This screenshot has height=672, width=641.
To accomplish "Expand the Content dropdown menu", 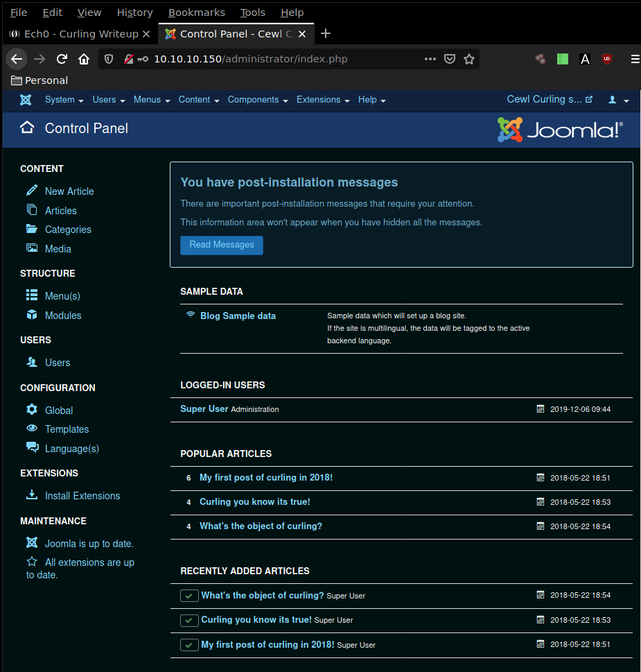I will pos(199,100).
